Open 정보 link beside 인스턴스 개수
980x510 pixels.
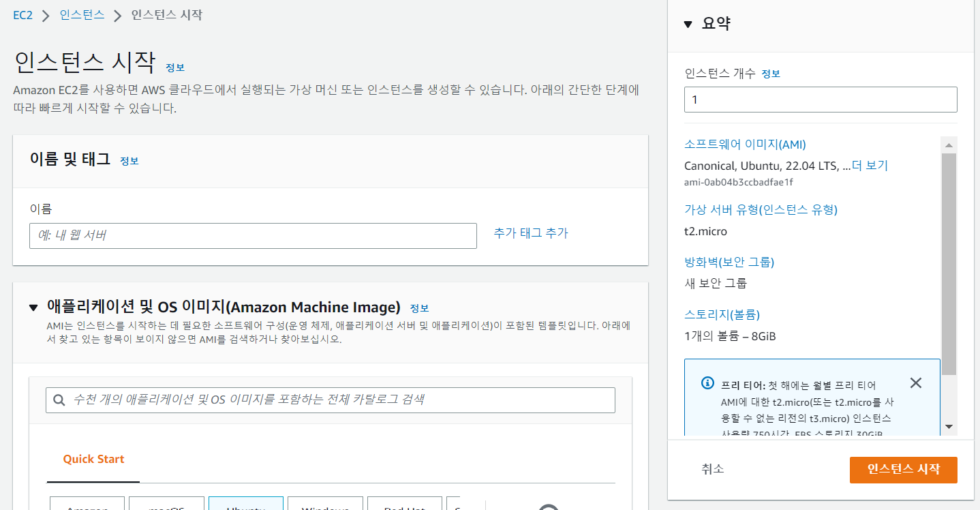771,74
